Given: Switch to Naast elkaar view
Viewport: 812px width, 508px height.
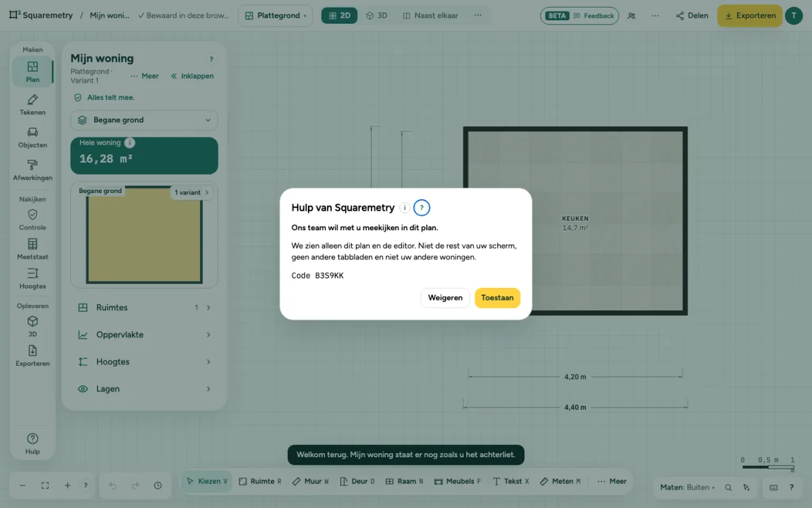Looking at the screenshot, I should coord(430,16).
